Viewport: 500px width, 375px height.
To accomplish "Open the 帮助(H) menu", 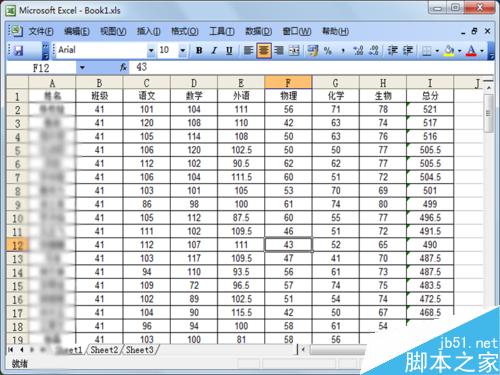I will [x=335, y=32].
